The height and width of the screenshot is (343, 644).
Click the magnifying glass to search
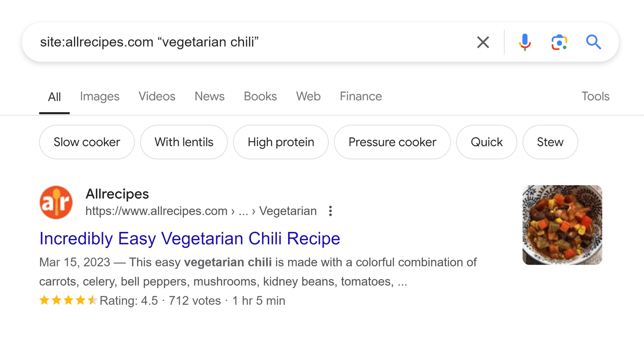point(594,42)
